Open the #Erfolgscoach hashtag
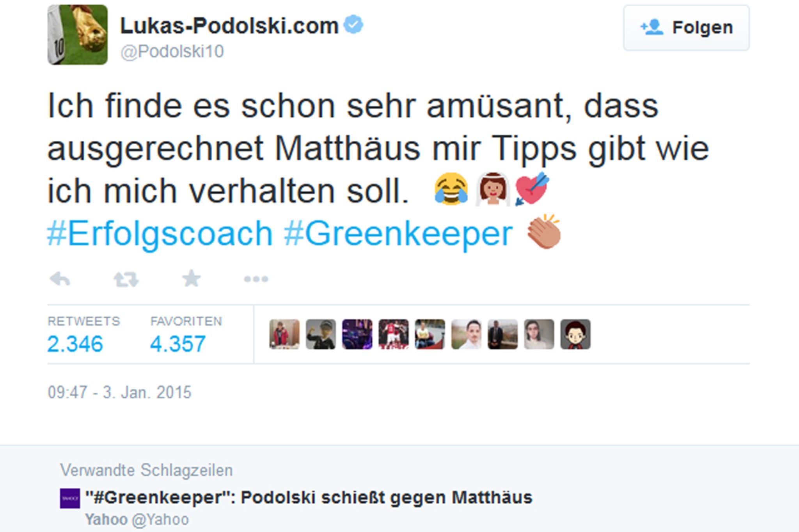This screenshot has width=799, height=532. 160,234
